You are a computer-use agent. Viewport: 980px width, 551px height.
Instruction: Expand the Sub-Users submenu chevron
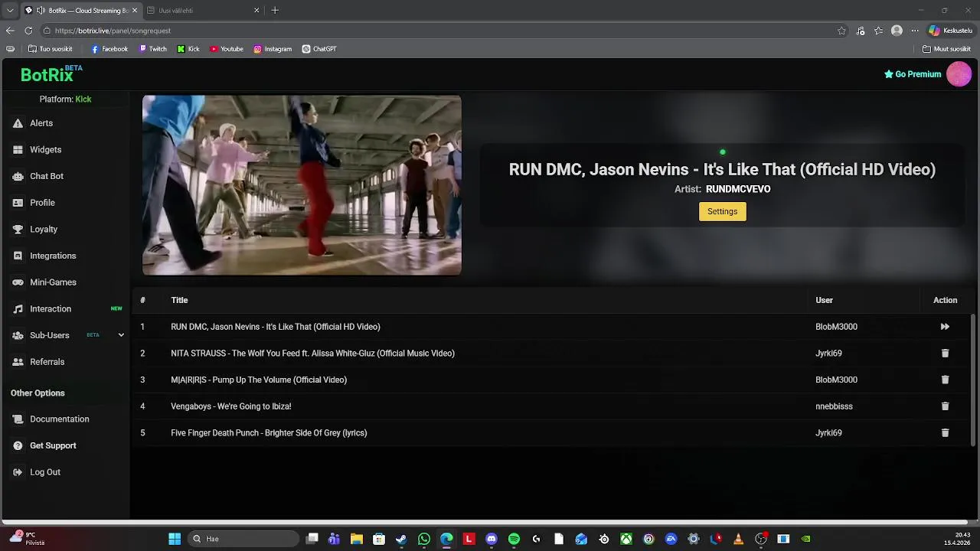121,335
